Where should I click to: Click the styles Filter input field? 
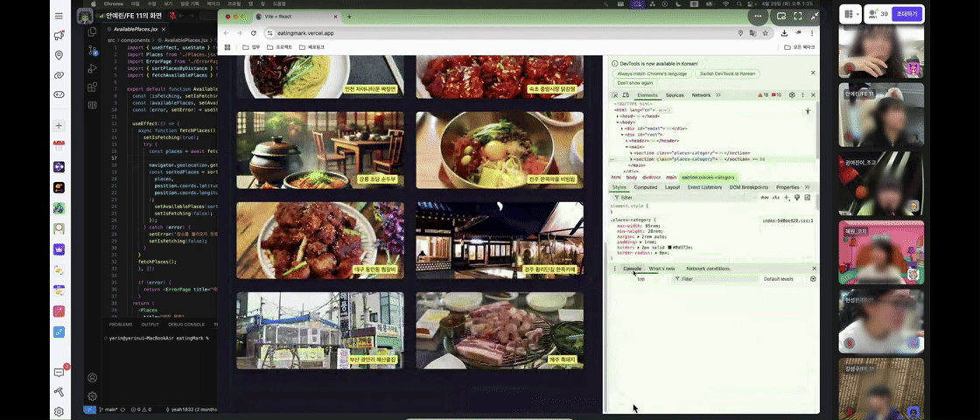(x=684, y=198)
